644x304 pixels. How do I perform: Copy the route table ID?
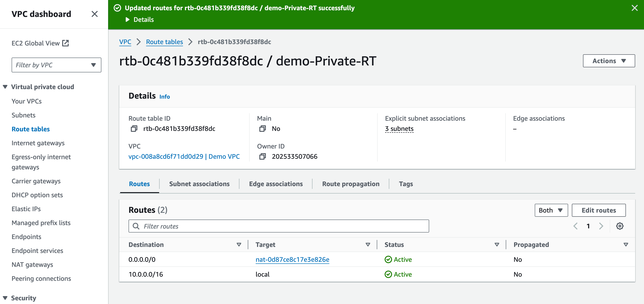pos(134,129)
